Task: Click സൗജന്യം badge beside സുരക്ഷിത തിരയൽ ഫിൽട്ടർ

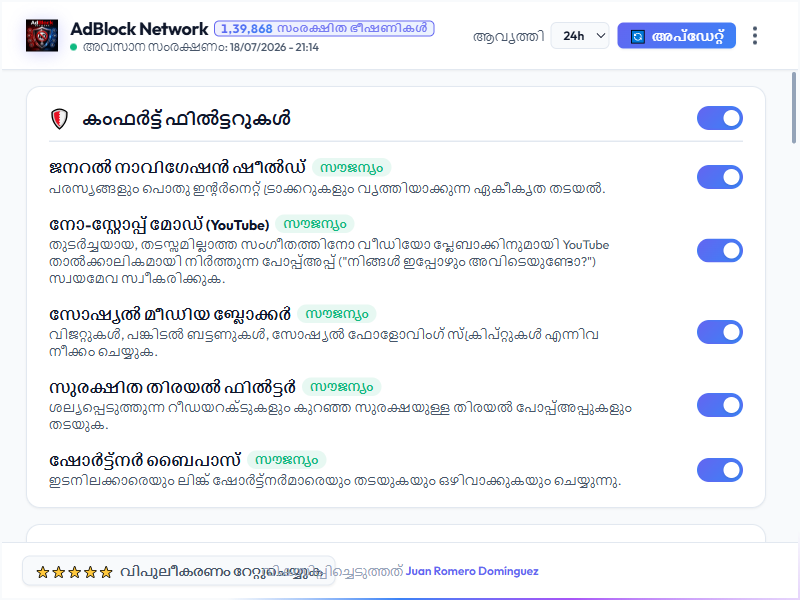Action: 341,387
